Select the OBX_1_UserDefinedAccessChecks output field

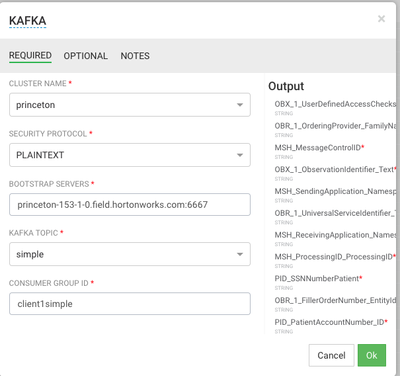coord(335,104)
